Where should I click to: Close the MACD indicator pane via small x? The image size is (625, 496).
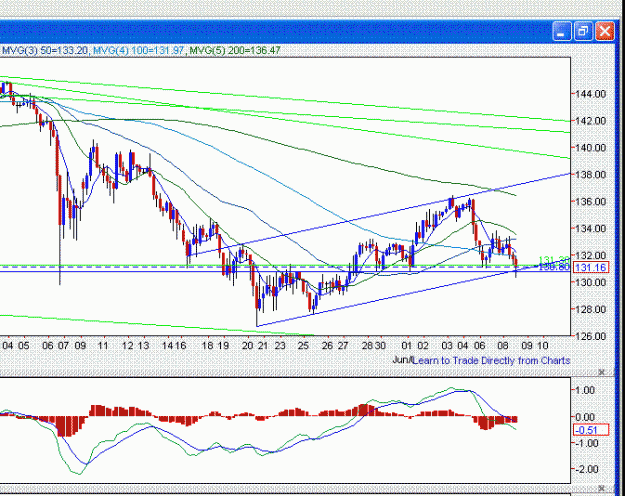pos(602,488)
